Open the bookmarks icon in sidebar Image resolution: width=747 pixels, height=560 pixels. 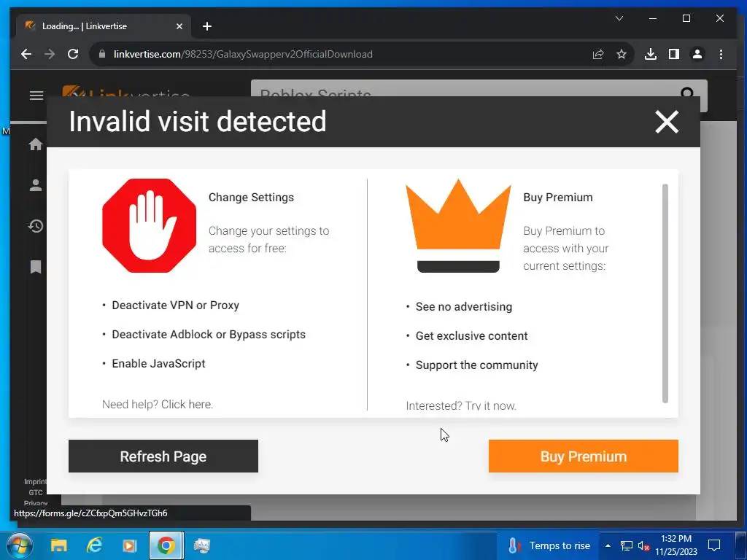(x=36, y=267)
